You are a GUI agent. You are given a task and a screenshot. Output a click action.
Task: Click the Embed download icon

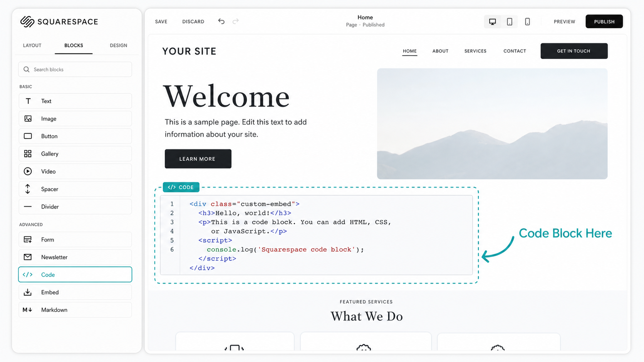click(x=28, y=292)
